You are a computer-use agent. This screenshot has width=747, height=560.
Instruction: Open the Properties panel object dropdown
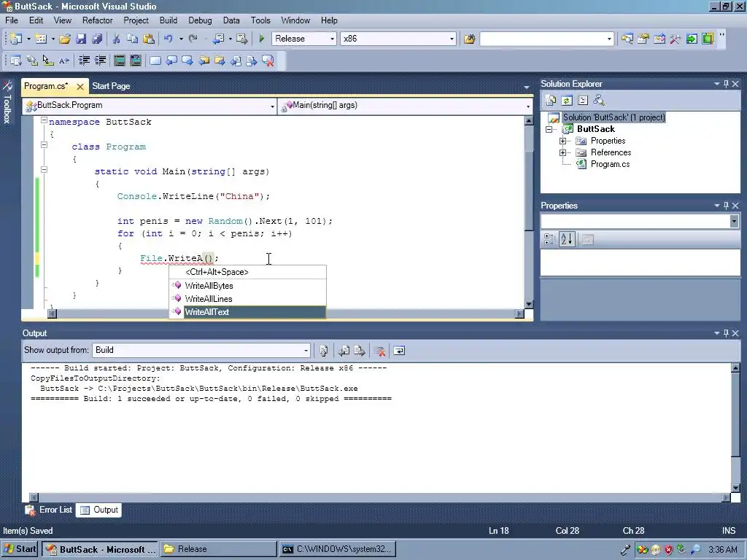click(x=734, y=221)
